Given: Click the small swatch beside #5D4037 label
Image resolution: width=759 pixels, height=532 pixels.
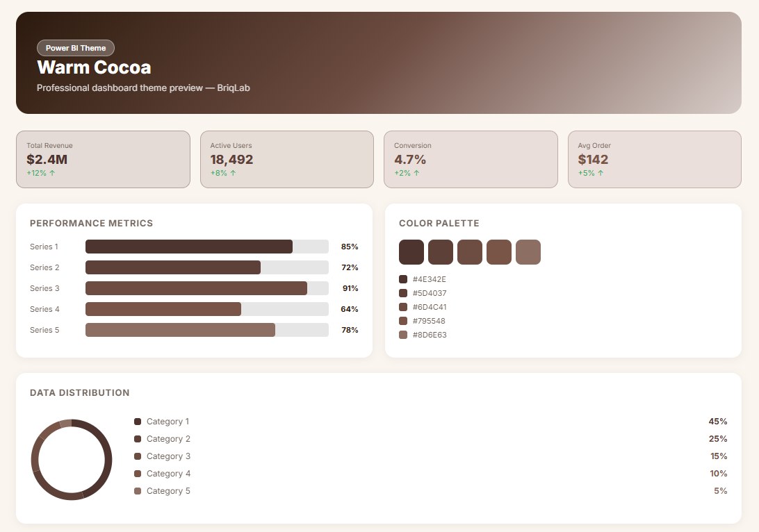Looking at the screenshot, I should pos(403,293).
